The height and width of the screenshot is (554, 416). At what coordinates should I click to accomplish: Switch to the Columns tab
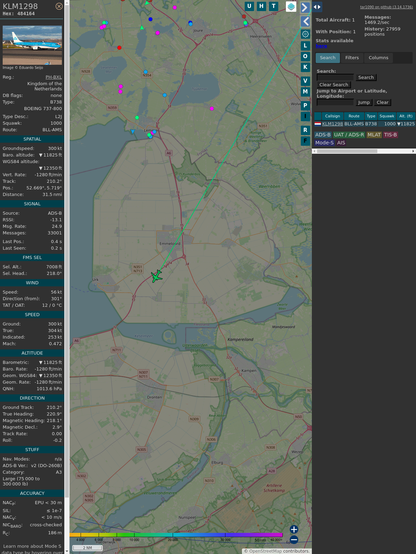[x=379, y=58]
